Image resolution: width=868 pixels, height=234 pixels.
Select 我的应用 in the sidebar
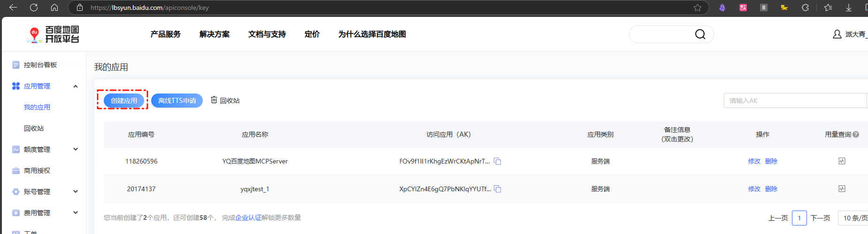[x=37, y=107]
